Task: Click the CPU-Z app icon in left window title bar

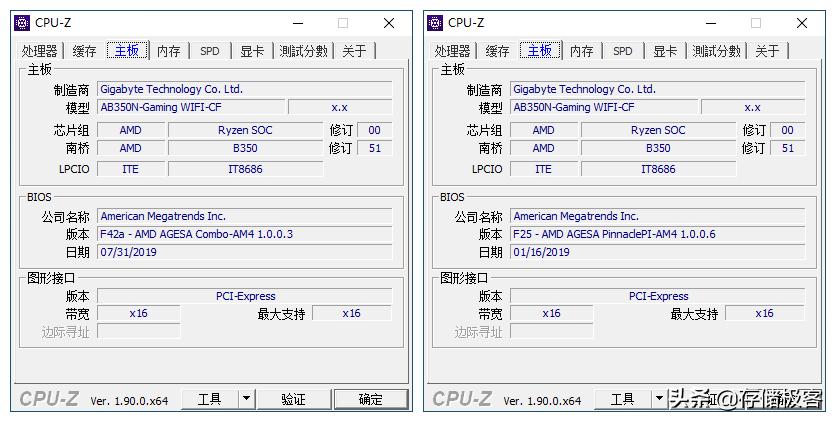Action: [22, 23]
